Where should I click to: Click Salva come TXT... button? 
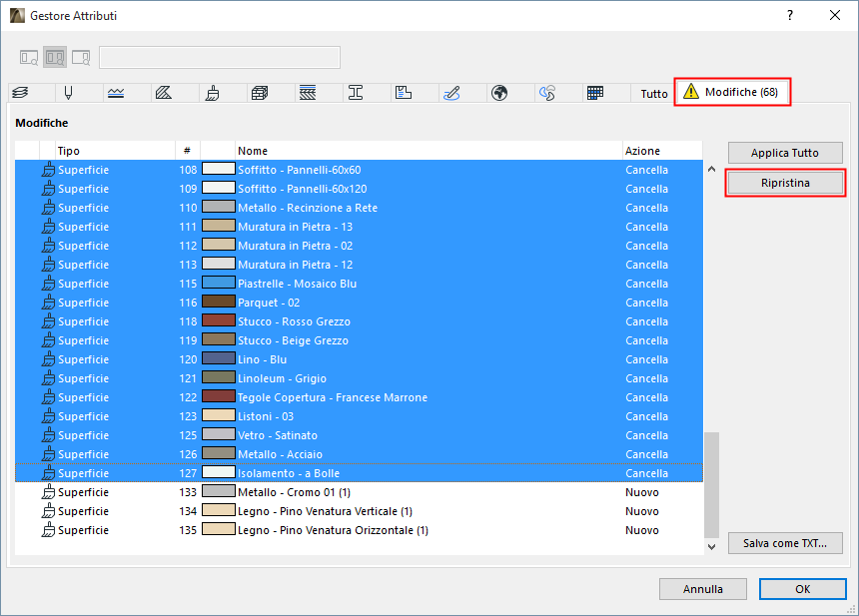pos(785,543)
